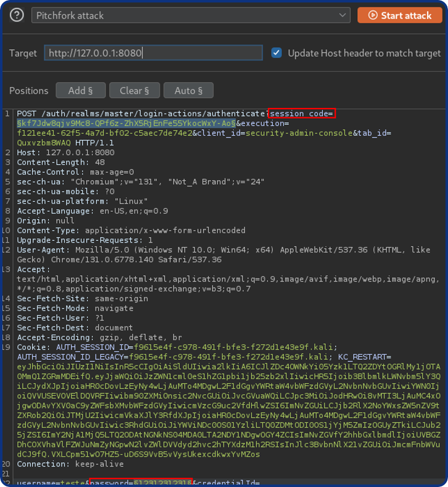Click the Accept-Encoding header line

[99, 337]
